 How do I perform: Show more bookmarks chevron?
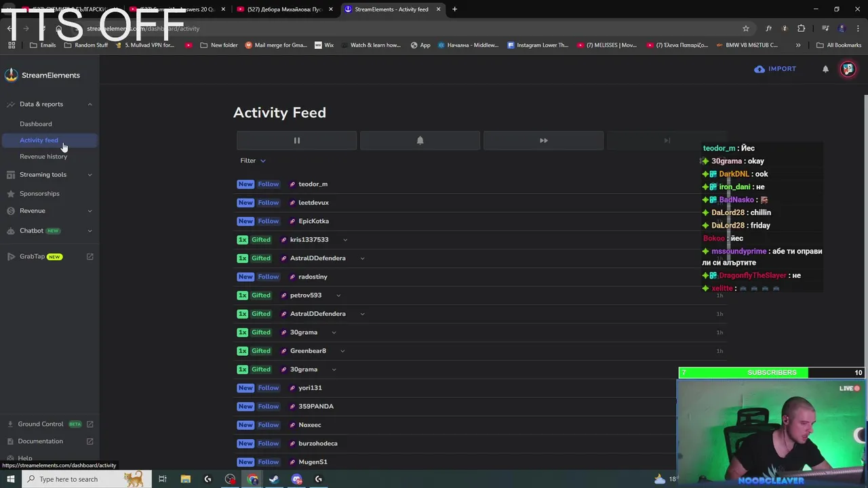(798, 45)
